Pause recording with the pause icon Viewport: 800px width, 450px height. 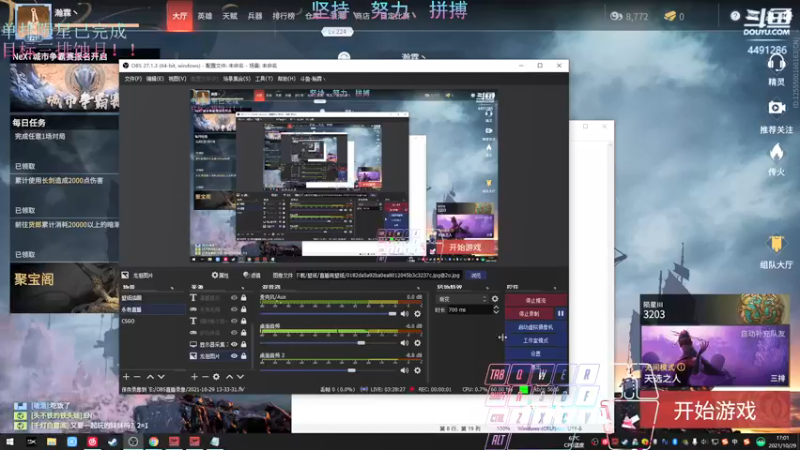click(561, 313)
